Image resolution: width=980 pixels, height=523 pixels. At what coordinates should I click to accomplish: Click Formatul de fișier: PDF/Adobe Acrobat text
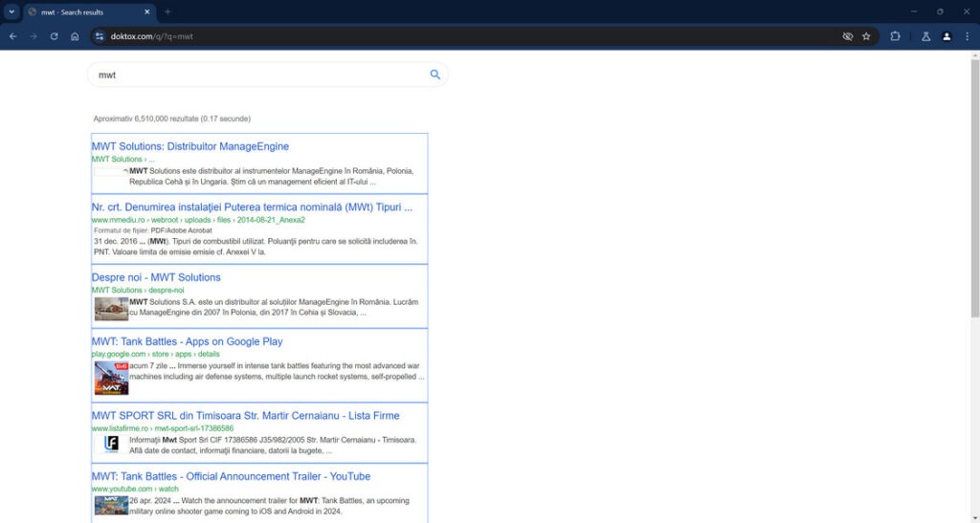click(153, 231)
